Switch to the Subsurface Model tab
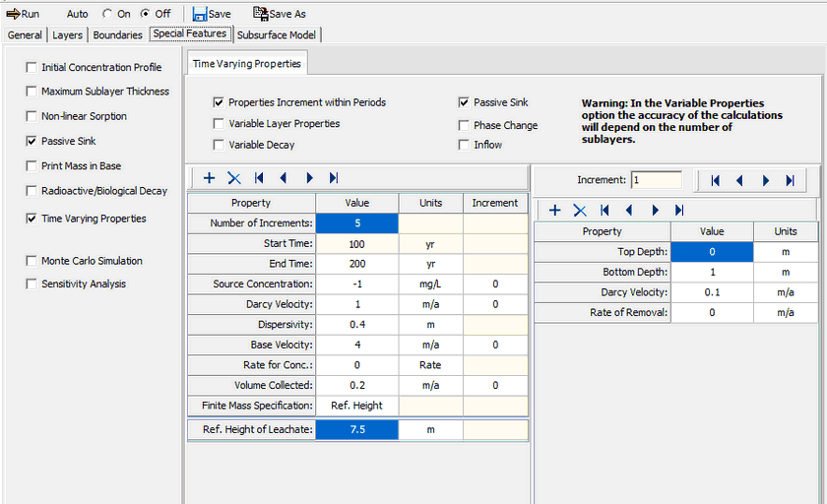 278,34
